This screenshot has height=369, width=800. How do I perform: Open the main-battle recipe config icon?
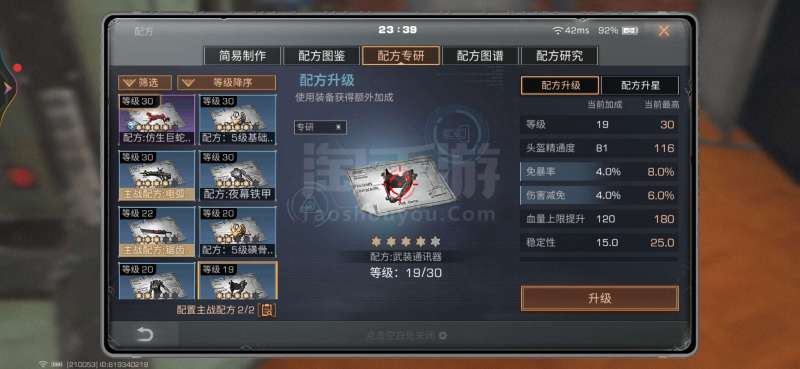pos(266,310)
